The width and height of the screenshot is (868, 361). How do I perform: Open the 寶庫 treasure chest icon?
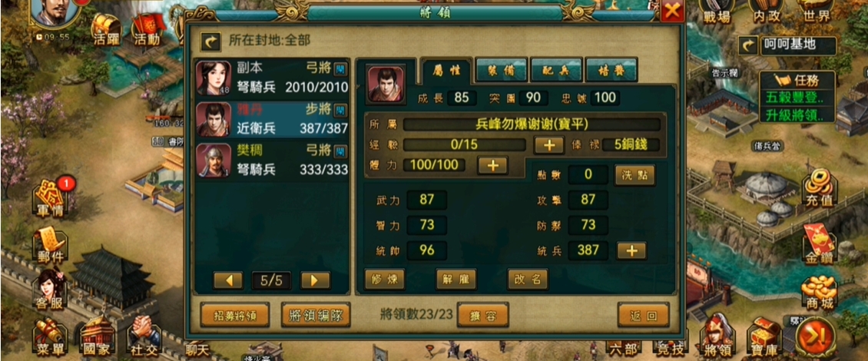click(x=764, y=337)
